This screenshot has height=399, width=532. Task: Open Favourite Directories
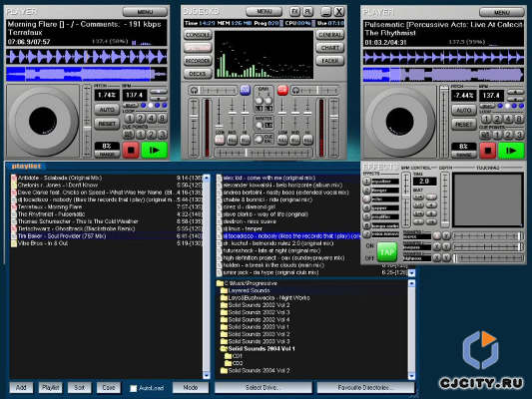[365, 387]
